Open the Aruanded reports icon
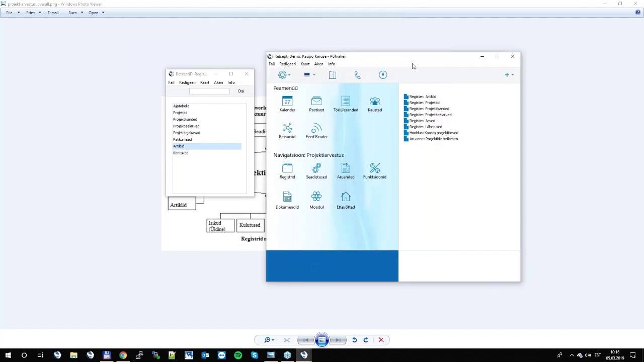Viewport: 644px width, 362px height. (x=346, y=168)
